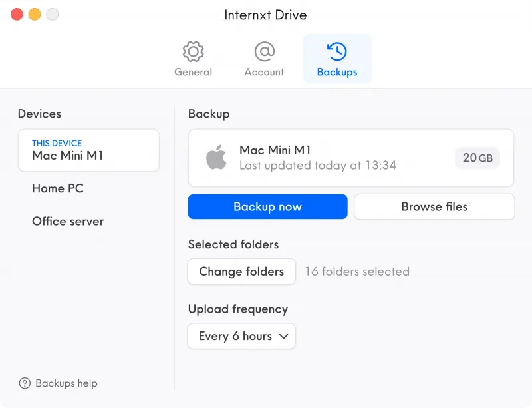Click the General gear icon
This screenshot has height=408, width=532.
pyautogui.click(x=193, y=52)
